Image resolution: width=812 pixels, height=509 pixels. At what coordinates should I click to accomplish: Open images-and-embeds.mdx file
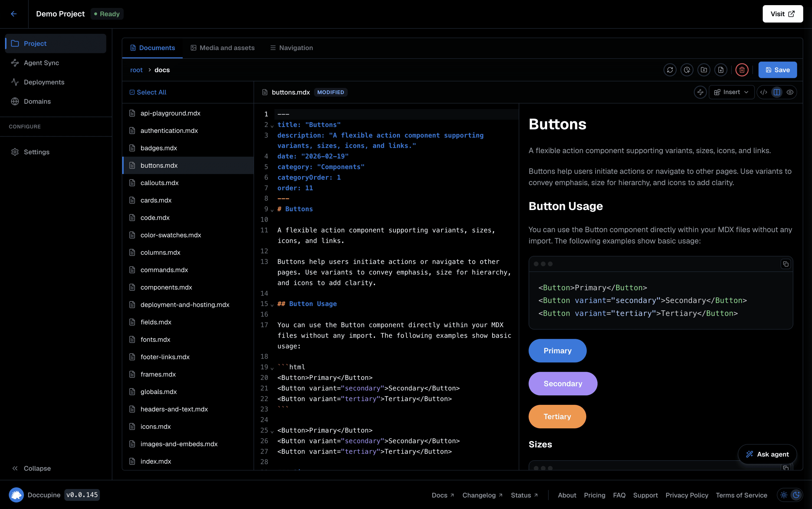pos(188,444)
